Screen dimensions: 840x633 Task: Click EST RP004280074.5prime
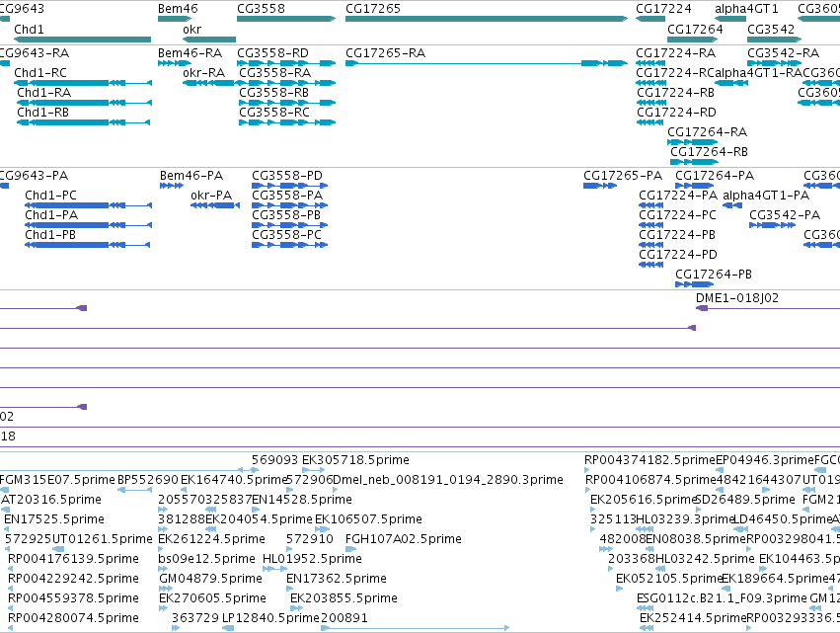[x=73, y=618]
